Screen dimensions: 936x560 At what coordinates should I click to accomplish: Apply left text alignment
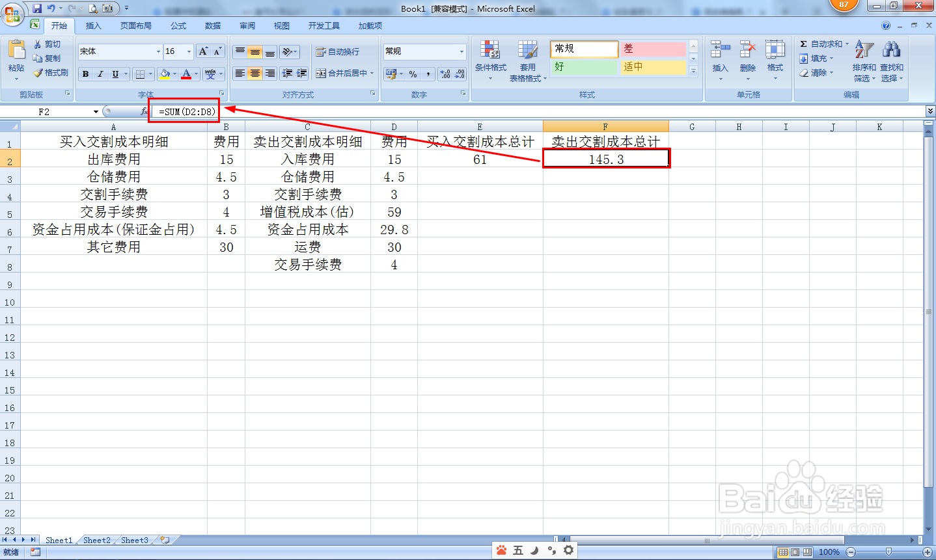click(x=240, y=73)
